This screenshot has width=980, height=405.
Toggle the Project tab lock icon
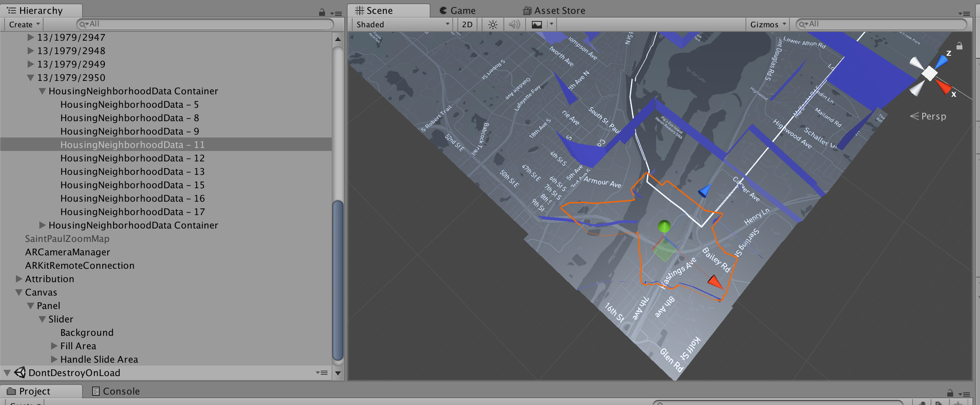pos(951,393)
